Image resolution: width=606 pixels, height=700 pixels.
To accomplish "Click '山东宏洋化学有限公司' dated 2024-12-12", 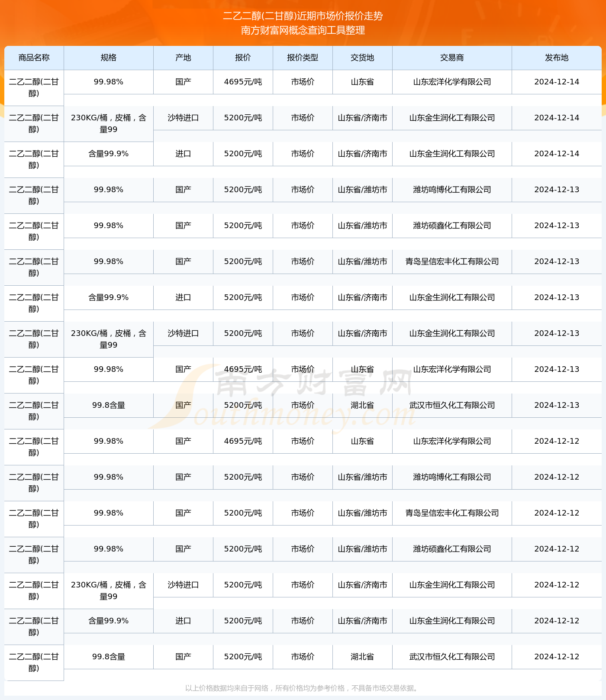I will [x=452, y=441].
